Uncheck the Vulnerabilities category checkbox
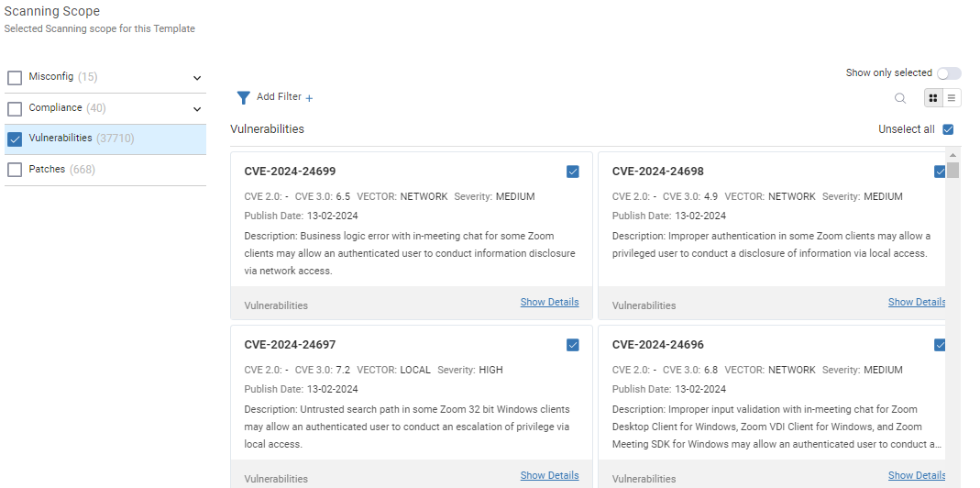The image size is (980, 488). 15,139
